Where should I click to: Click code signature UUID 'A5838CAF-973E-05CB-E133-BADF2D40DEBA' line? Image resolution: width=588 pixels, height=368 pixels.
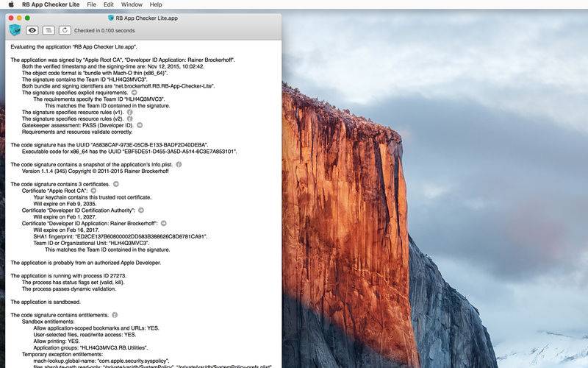[x=110, y=145]
